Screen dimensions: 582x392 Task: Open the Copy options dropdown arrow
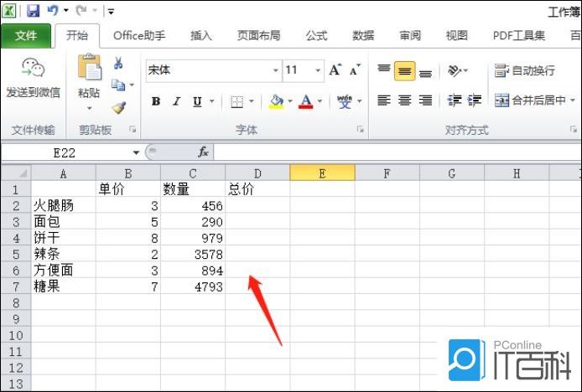(x=132, y=85)
